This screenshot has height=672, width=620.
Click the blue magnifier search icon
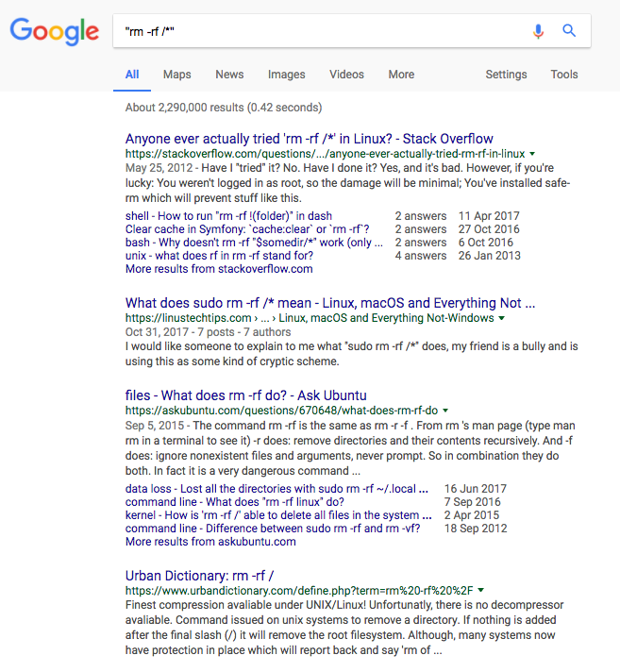(569, 30)
